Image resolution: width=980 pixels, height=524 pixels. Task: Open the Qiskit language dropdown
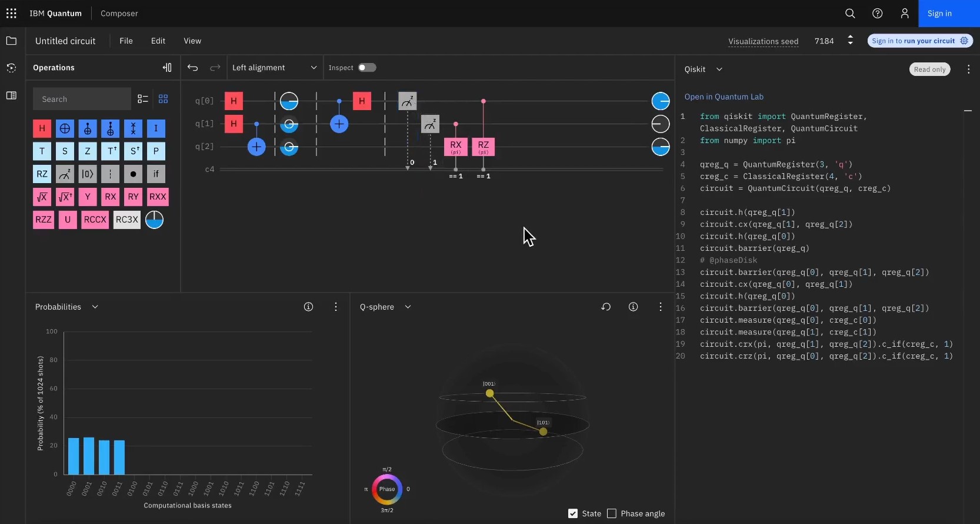point(703,69)
